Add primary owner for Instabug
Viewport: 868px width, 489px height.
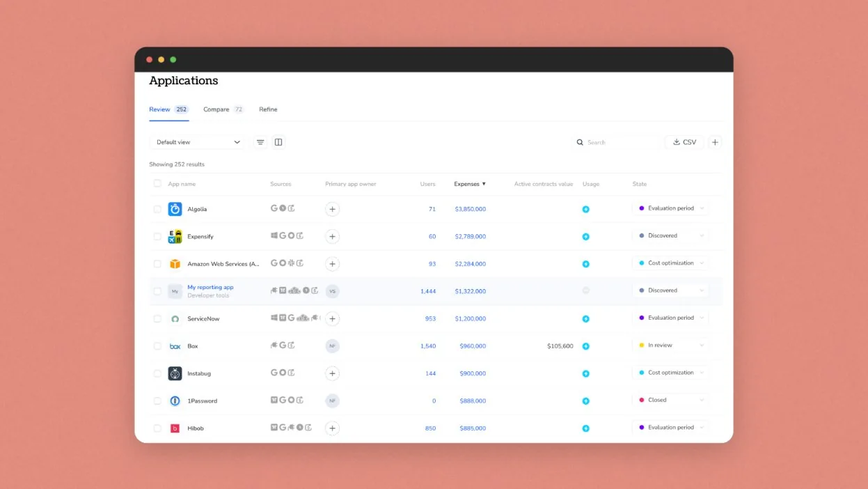(x=333, y=373)
